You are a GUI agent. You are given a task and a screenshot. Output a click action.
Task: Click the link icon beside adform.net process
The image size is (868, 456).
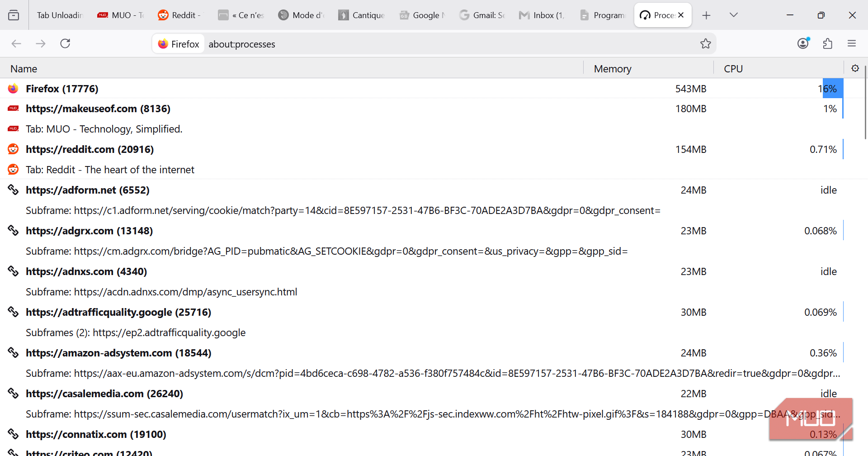click(13, 190)
